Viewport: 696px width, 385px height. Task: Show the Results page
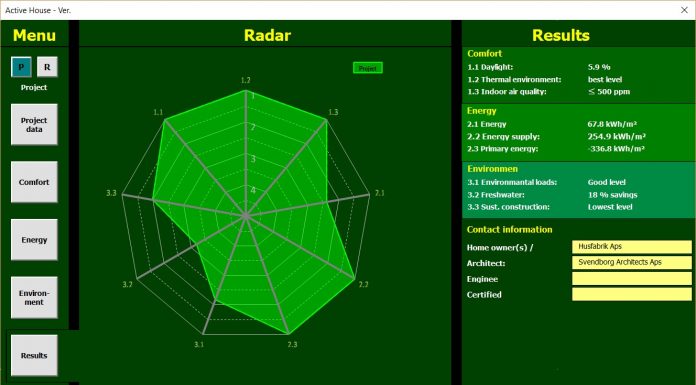34,355
